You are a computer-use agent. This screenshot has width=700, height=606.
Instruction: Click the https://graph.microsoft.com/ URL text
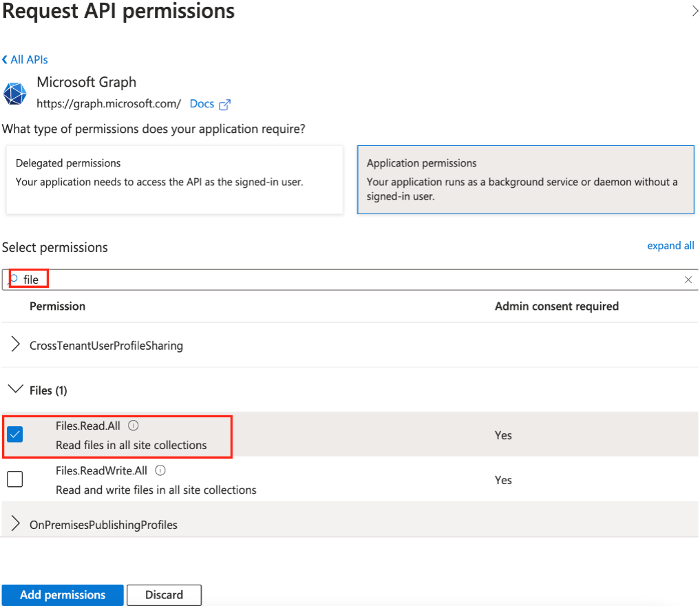click(x=109, y=103)
